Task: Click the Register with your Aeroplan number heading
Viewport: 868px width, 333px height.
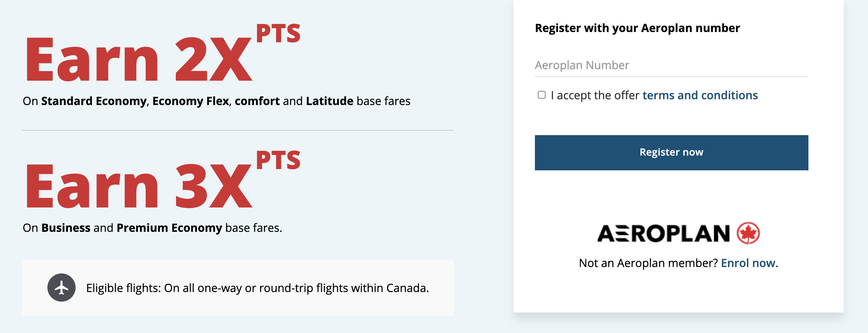Action: click(x=637, y=28)
